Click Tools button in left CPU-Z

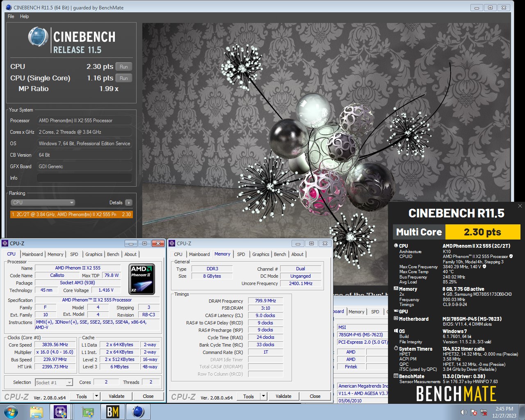(x=82, y=396)
